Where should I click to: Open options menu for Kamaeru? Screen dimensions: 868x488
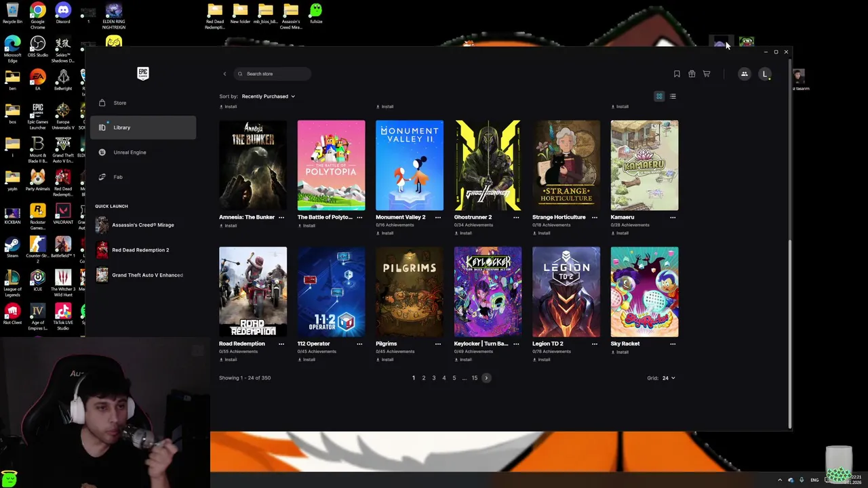pyautogui.click(x=673, y=218)
